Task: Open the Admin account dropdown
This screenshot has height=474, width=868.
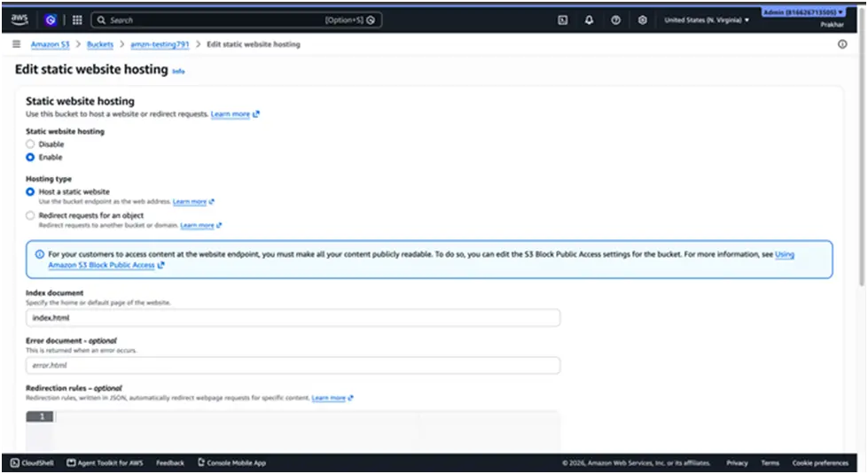Action: 803,12
